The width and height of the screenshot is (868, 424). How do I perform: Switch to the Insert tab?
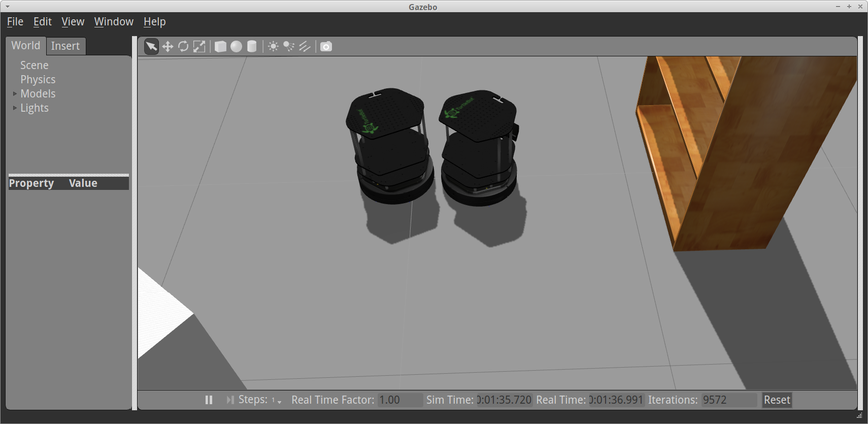[x=65, y=46]
